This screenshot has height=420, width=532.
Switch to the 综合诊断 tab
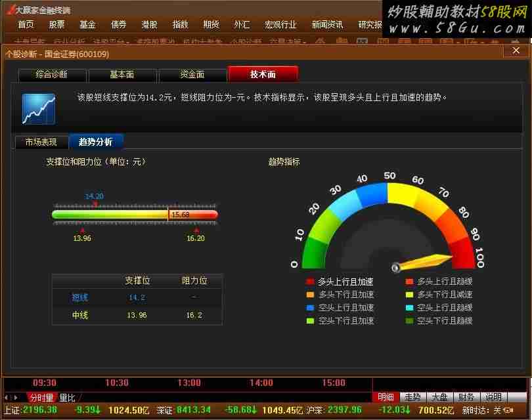[x=53, y=75]
